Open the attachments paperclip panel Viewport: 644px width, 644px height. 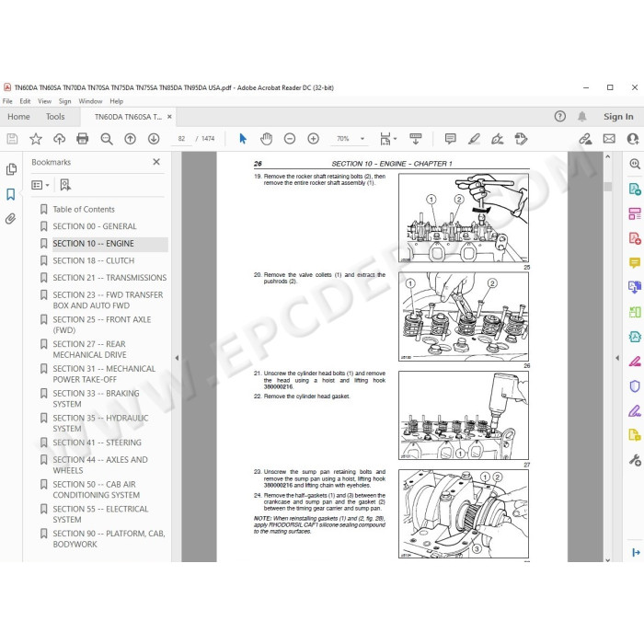(x=11, y=219)
